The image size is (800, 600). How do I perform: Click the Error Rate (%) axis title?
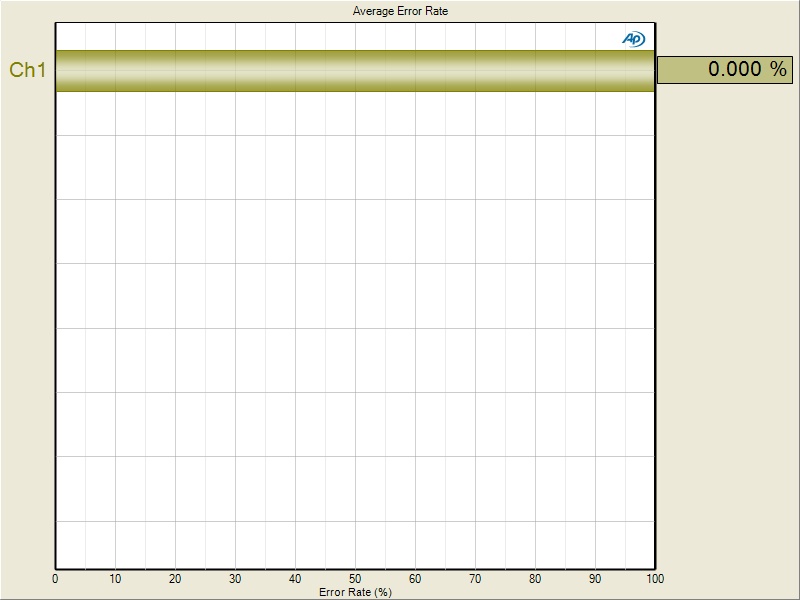click(x=355, y=592)
